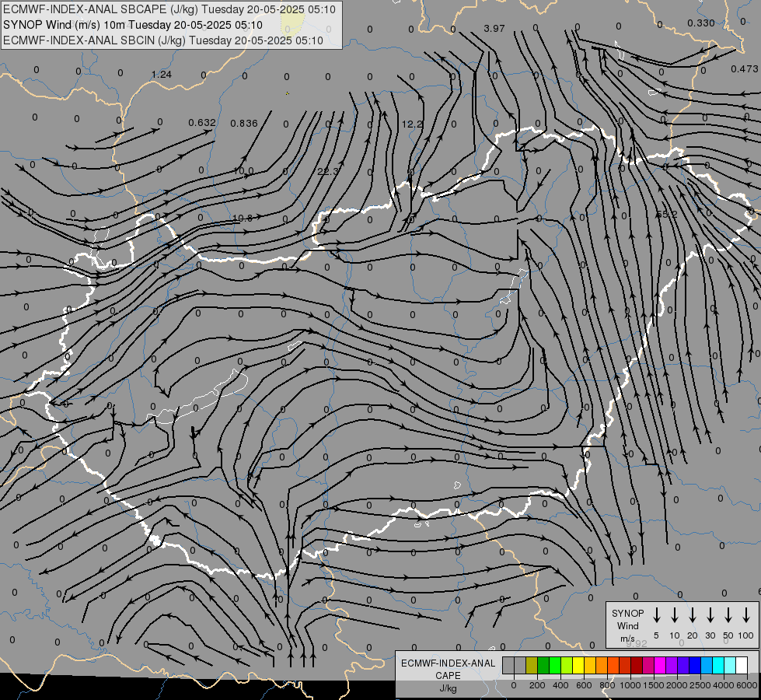761x700 pixels.
Task: Click the wind legend arrow above 50
Action: 728,615
